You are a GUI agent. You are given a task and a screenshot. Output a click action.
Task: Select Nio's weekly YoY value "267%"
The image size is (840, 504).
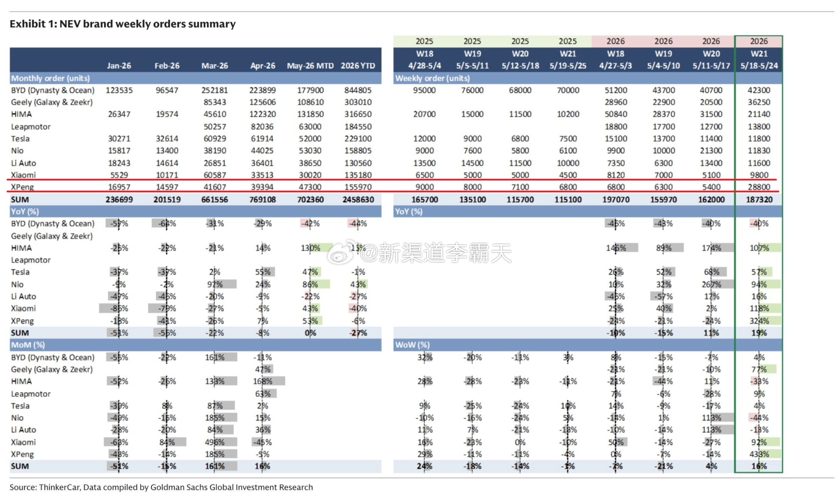point(711,284)
